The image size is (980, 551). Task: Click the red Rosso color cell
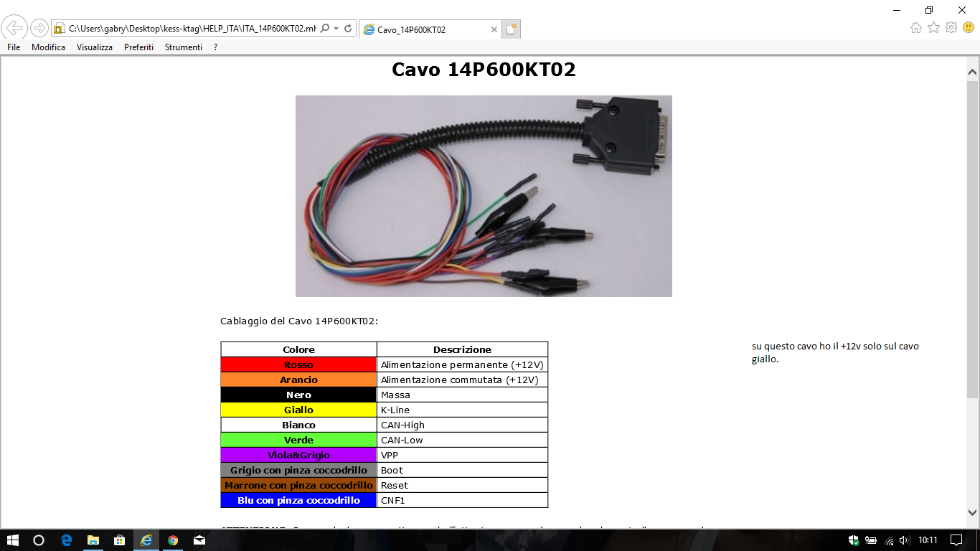[298, 365]
